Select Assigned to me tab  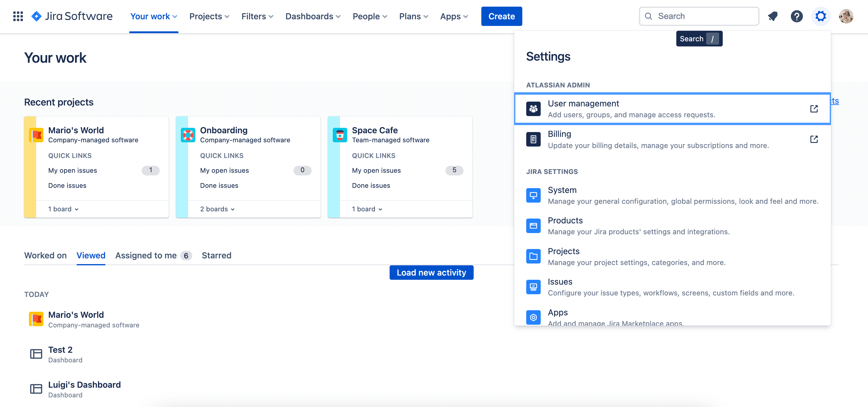pyautogui.click(x=146, y=255)
